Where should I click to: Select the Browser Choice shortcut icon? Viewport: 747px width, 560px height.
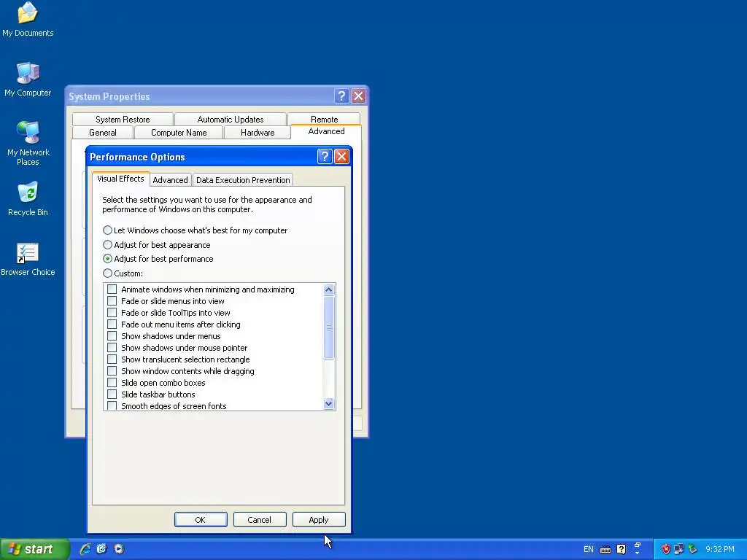click(x=28, y=259)
